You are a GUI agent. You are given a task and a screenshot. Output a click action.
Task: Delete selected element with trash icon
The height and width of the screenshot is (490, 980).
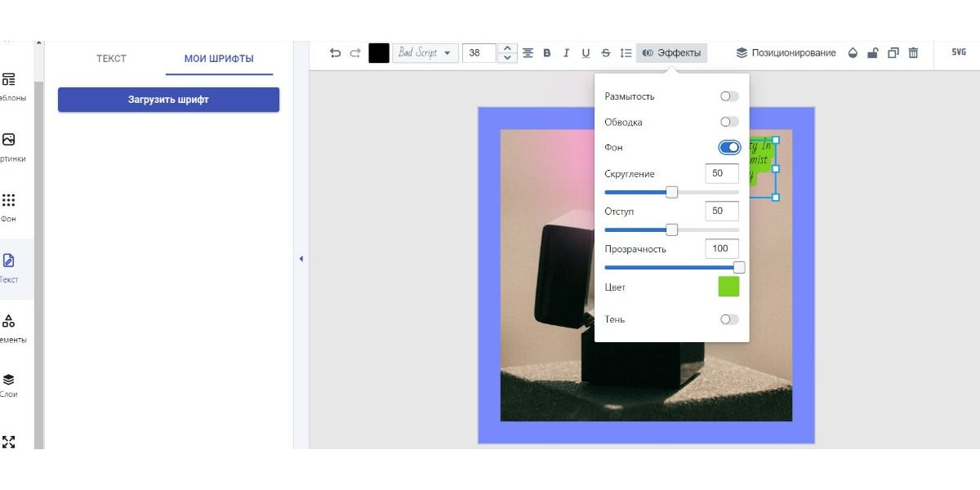(x=913, y=53)
